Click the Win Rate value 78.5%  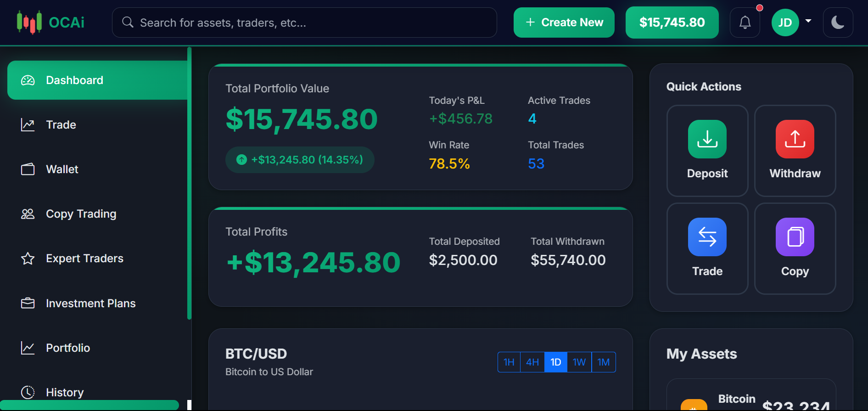449,164
